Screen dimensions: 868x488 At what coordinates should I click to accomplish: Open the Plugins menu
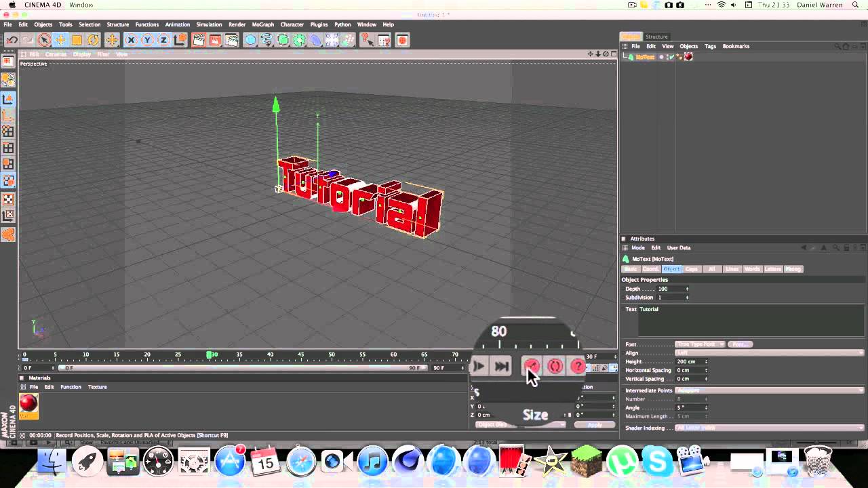coord(319,24)
